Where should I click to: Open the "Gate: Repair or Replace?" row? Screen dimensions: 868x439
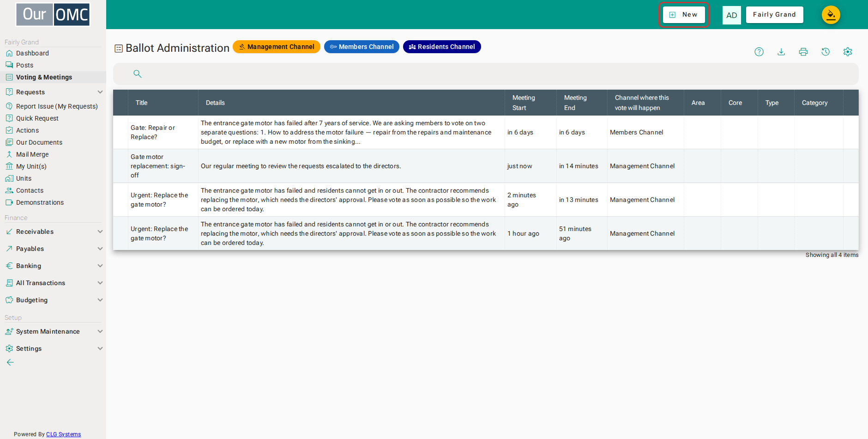[x=486, y=132]
